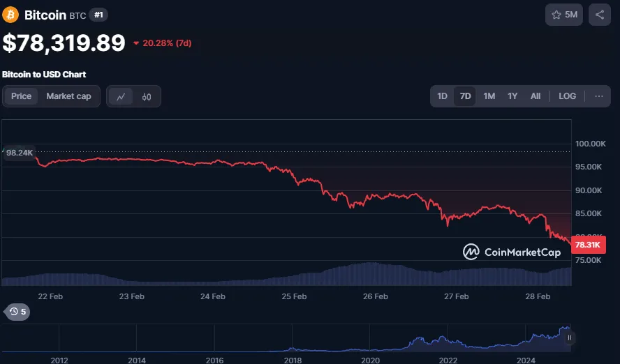Open the share icon button

pyautogui.click(x=600, y=15)
